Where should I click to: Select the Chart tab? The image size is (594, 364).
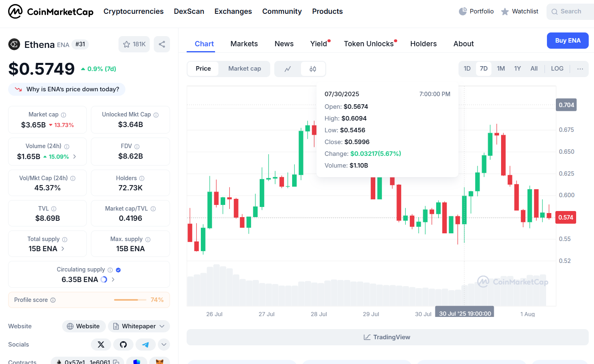204,44
